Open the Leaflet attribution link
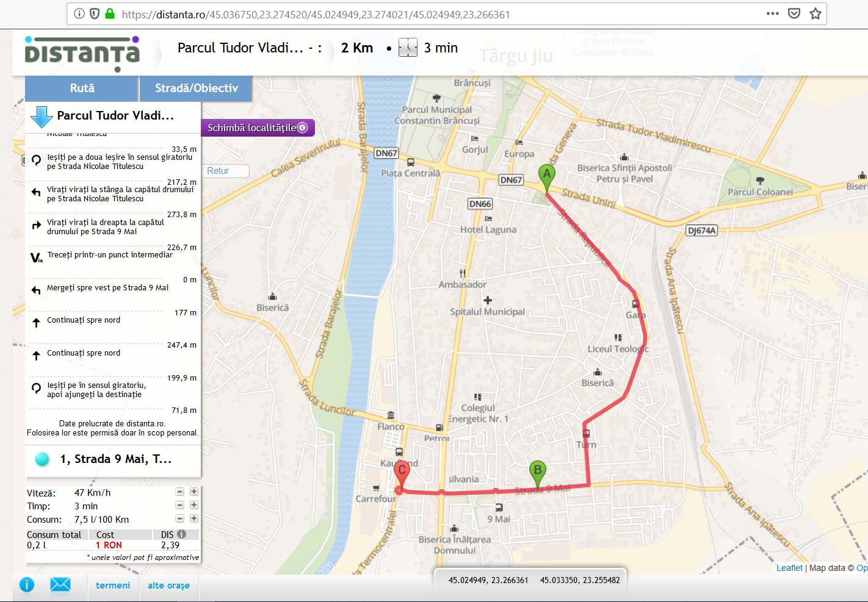Screen dimensions: 868x602 click(789, 568)
